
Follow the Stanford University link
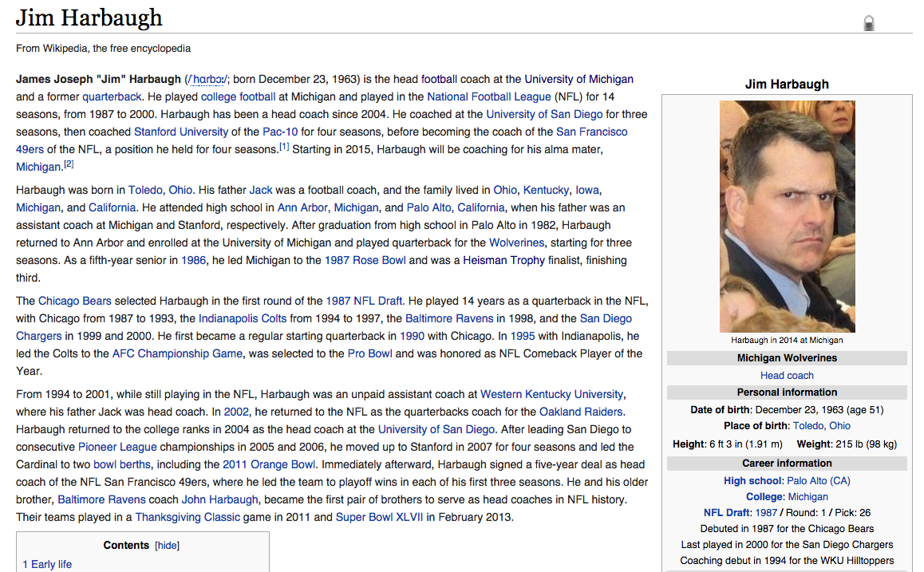pos(181,132)
